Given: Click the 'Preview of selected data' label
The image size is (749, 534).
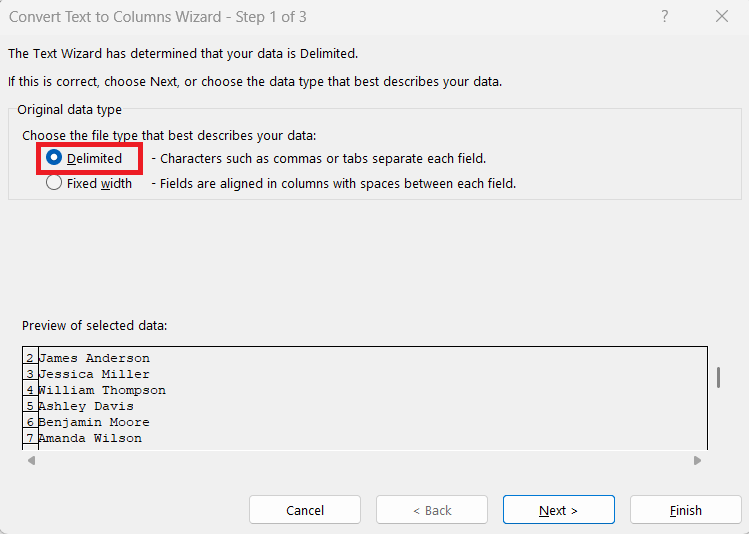Looking at the screenshot, I should tap(95, 326).
